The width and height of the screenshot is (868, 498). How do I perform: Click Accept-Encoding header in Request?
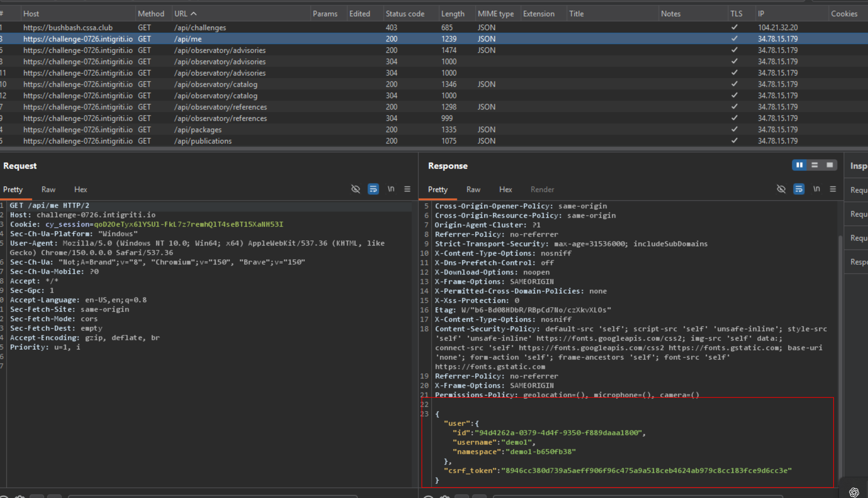(85, 338)
